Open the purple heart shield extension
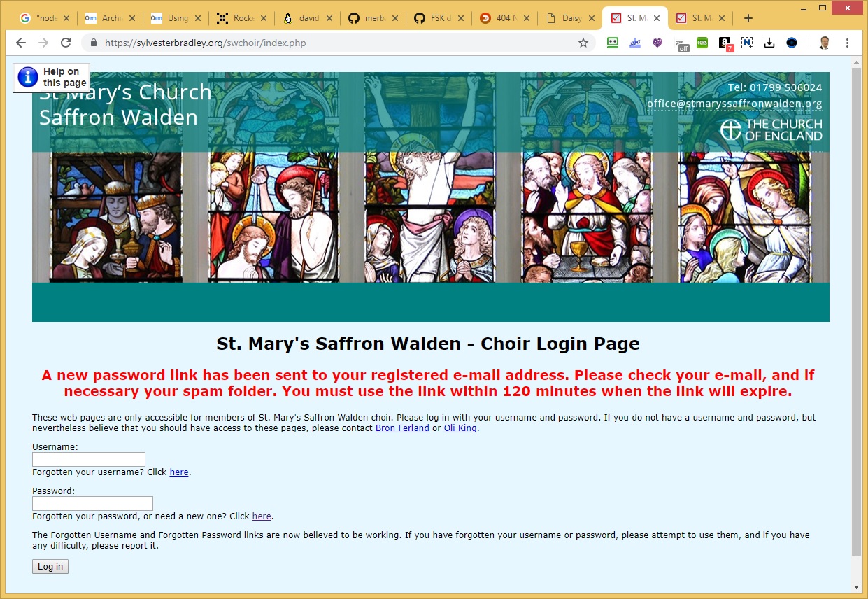This screenshot has width=868, height=599. 657,43
